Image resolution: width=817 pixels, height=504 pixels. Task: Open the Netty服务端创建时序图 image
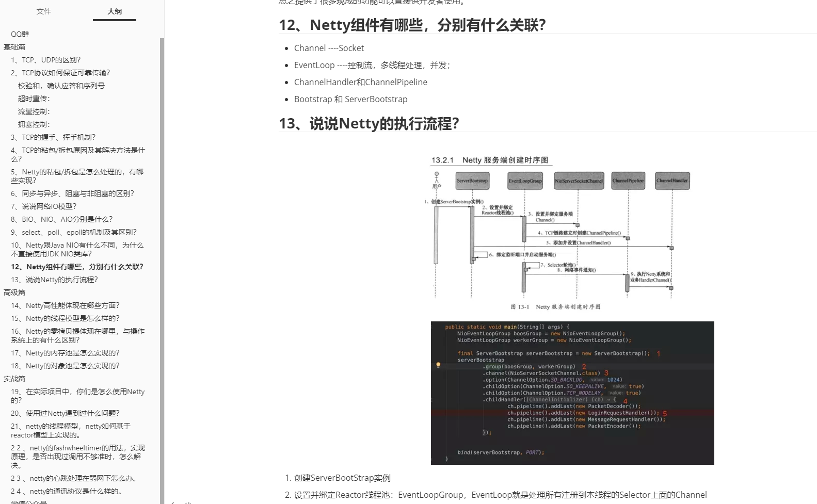coord(557,233)
